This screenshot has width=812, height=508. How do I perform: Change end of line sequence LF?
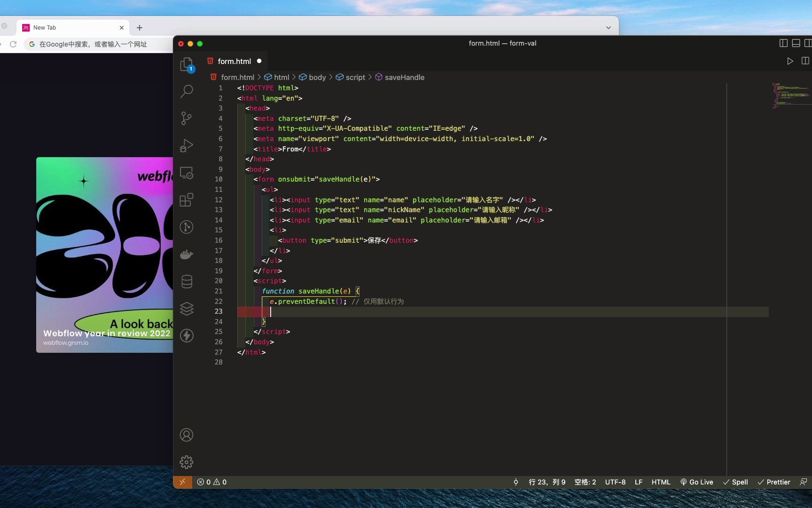pos(639,482)
